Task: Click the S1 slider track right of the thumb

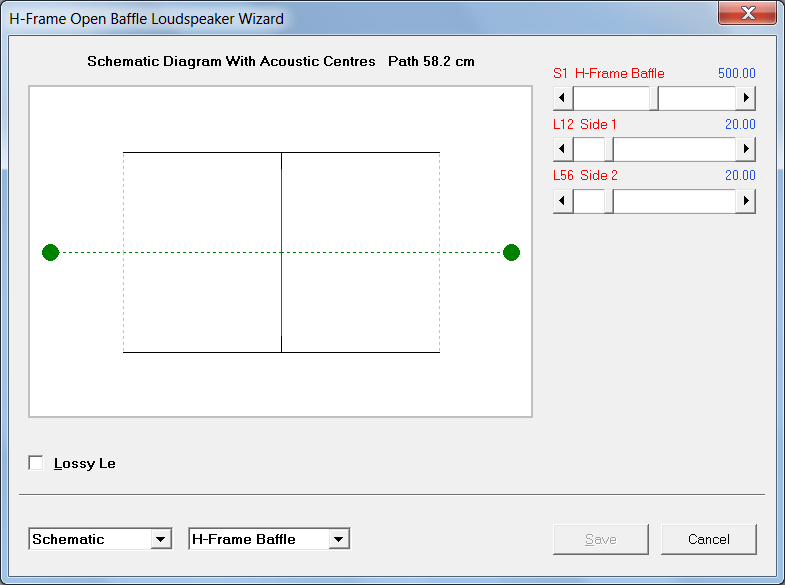Action: pos(697,98)
